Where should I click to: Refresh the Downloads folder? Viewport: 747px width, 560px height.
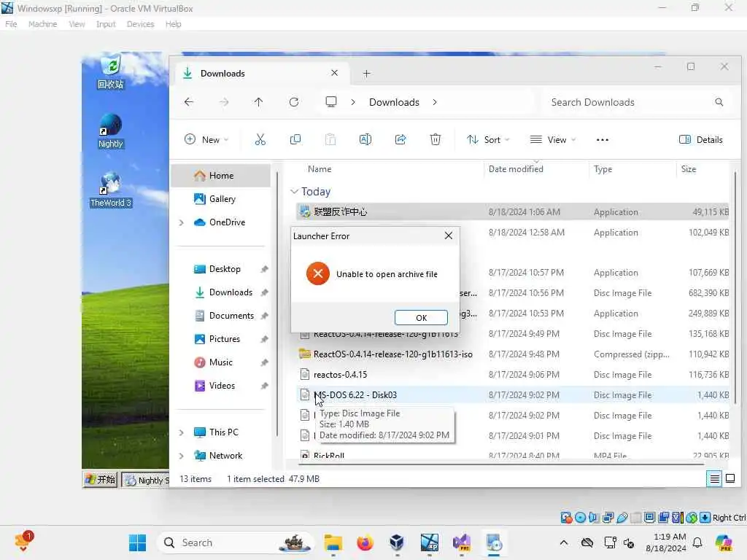(294, 102)
